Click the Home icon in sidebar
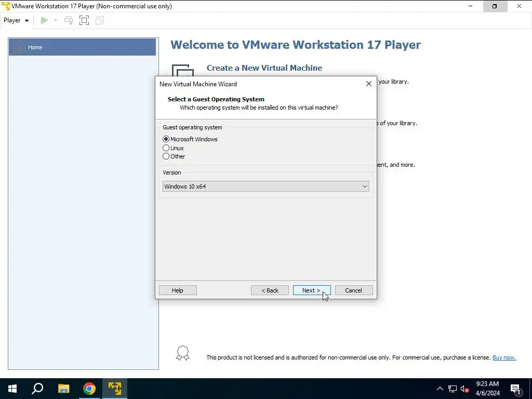 pyautogui.click(x=19, y=47)
